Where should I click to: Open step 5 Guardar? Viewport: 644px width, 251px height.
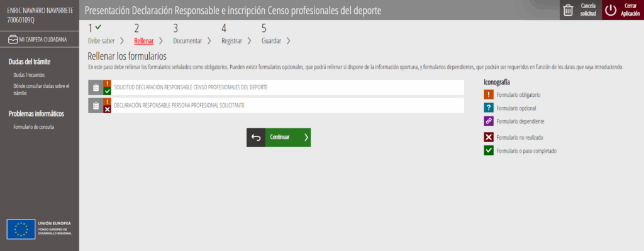click(271, 41)
